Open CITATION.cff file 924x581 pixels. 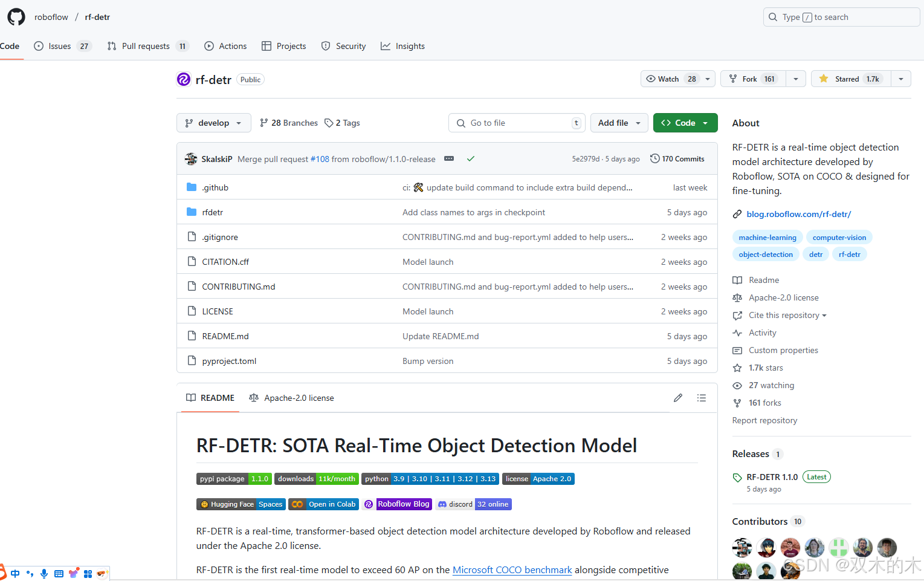click(225, 262)
